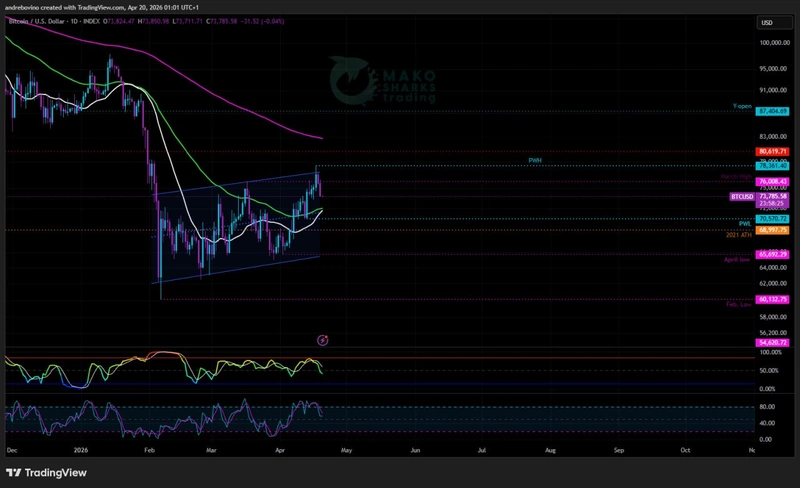Click the May label on time axis

pyautogui.click(x=345, y=451)
